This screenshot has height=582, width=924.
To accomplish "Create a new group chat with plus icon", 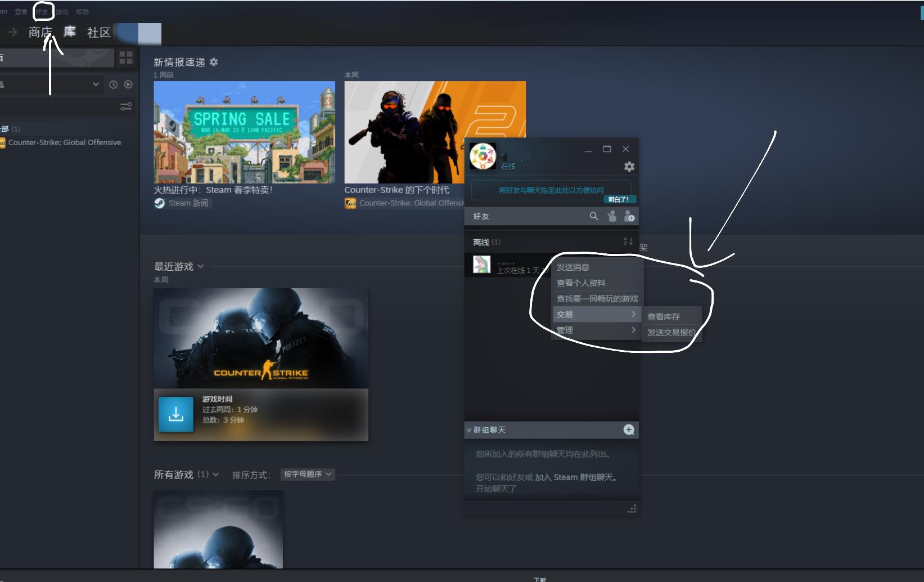I will pos(629,430).
